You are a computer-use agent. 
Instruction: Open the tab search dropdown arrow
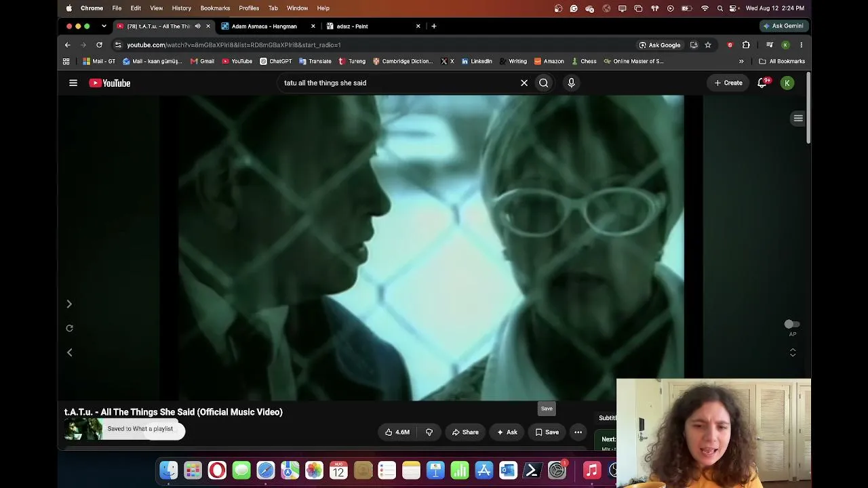click(x=104, y=26)
